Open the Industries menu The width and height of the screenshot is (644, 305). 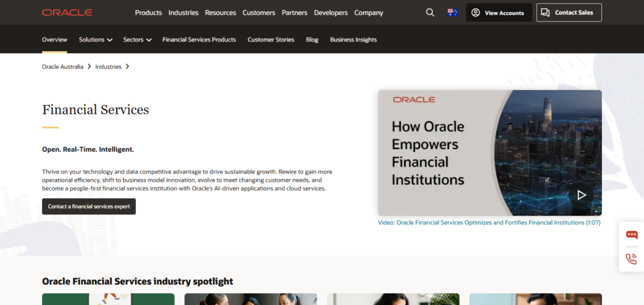pos(183,13)
